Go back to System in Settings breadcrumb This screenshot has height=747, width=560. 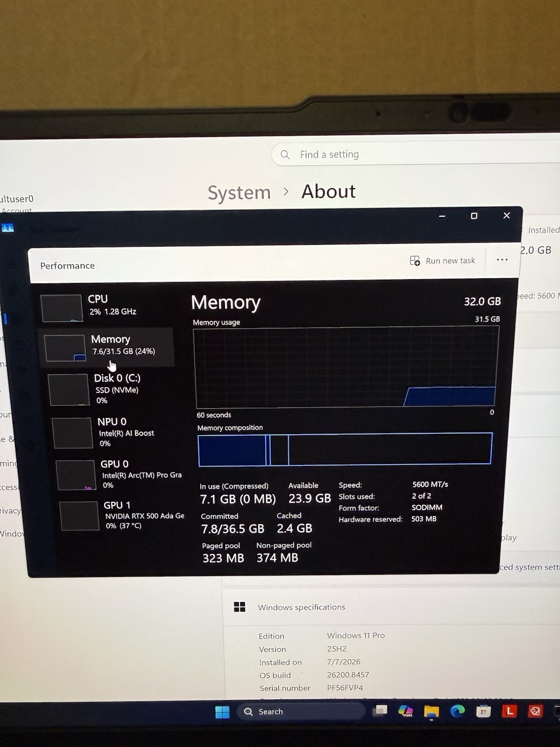[x=239, y=192]
